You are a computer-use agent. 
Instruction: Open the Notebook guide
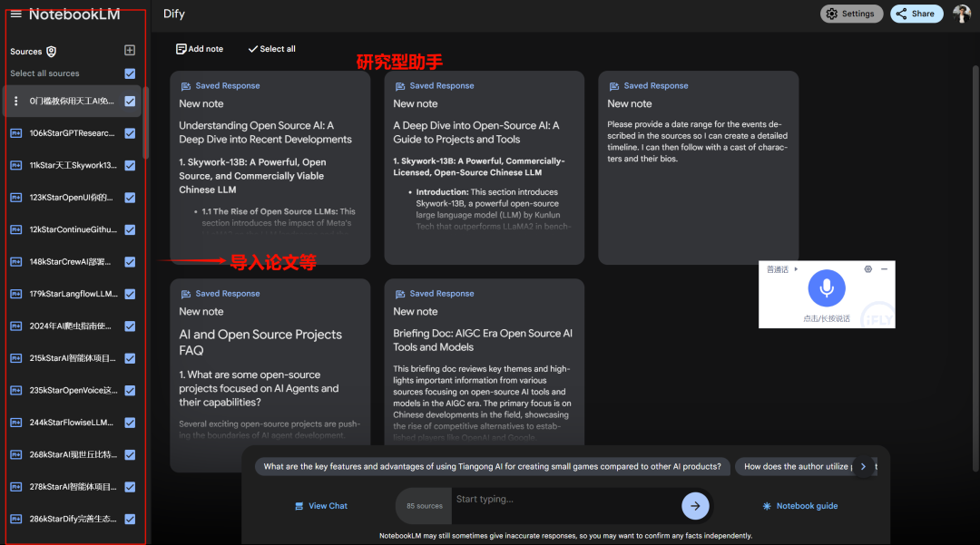[800, 506]
